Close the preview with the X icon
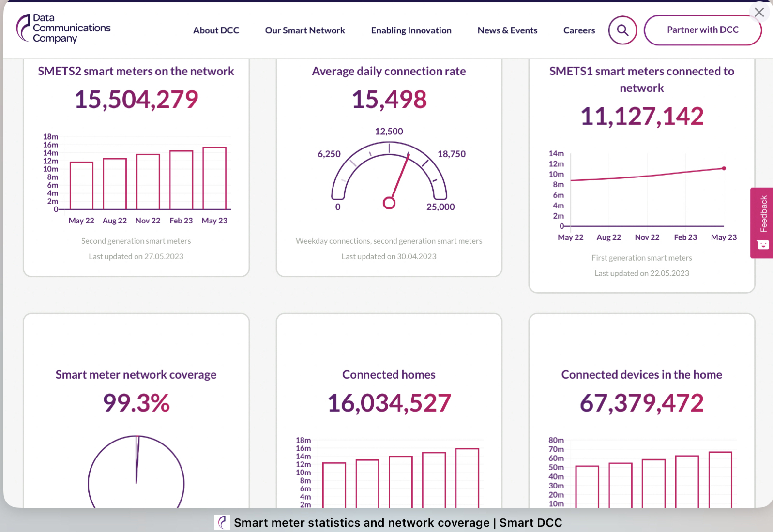This screenshot has height=532, width=773. 759,12
